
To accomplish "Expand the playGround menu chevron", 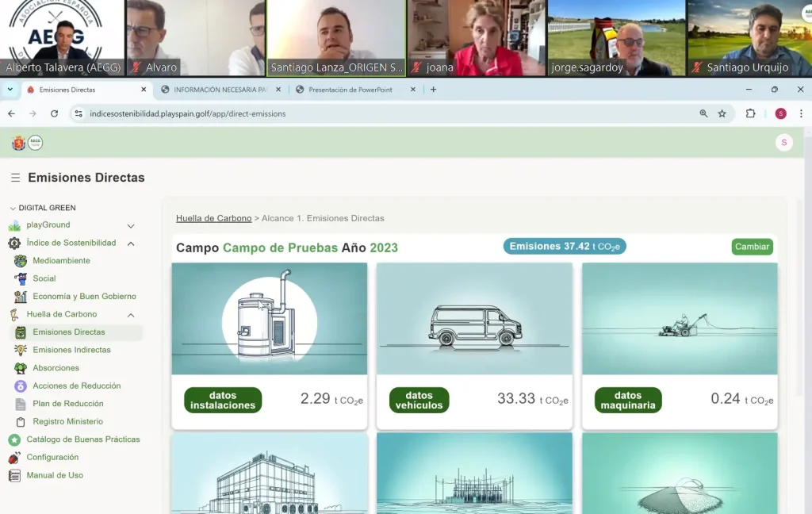I will (131, 226).
